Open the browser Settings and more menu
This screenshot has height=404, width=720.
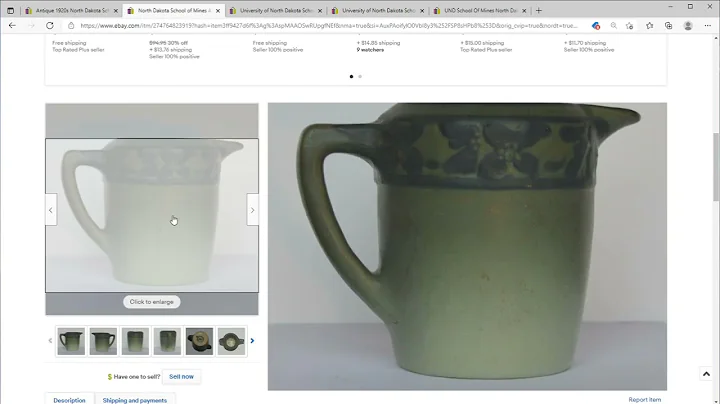click(x=708, y=26)
